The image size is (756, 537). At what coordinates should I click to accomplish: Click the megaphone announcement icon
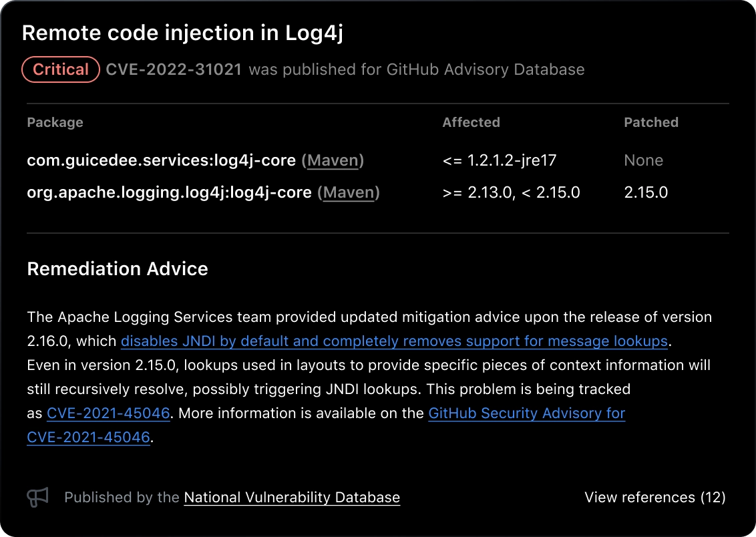pyautogui.click(x=37, y=497)
